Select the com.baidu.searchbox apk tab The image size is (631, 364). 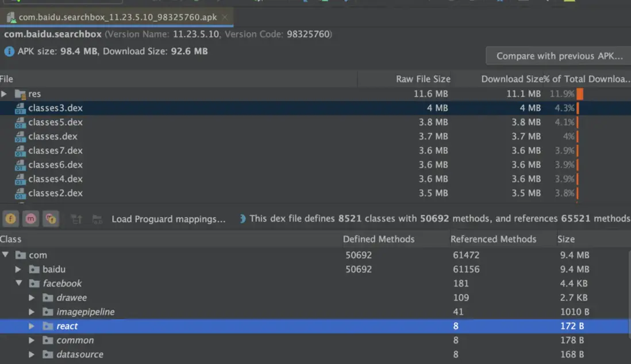pos(117,17)
